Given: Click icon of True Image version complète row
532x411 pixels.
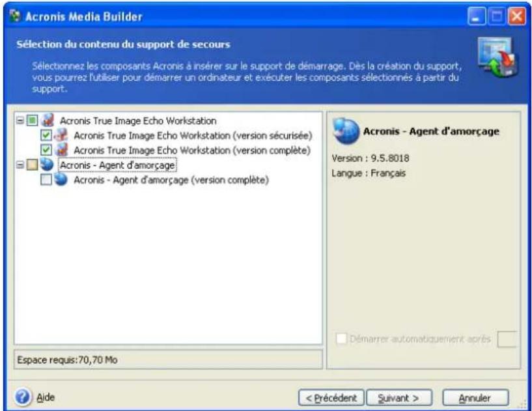Looking at the screenshot, I should (x=61, y=150).
